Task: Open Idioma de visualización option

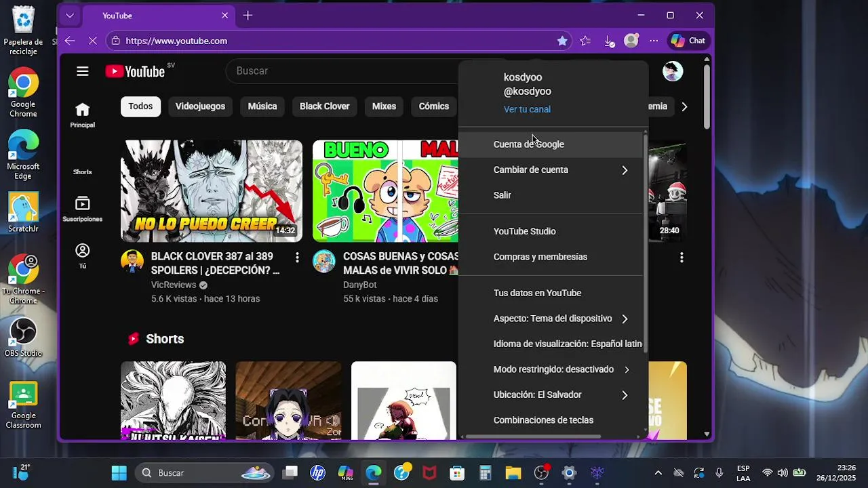Action: [551, 344]
